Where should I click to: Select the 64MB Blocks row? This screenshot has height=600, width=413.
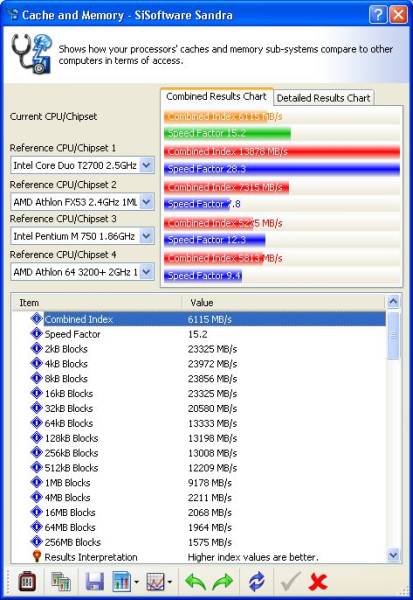point(199,527)
